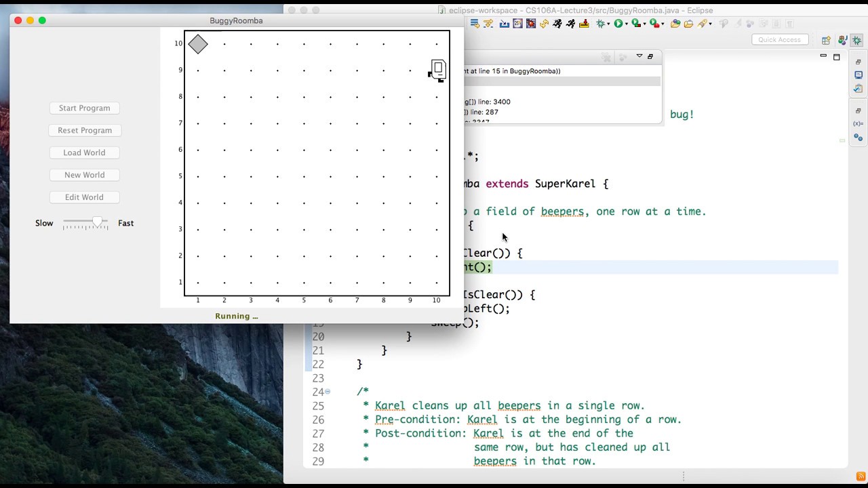Click the Open Perspective icon

click(826, 41)
